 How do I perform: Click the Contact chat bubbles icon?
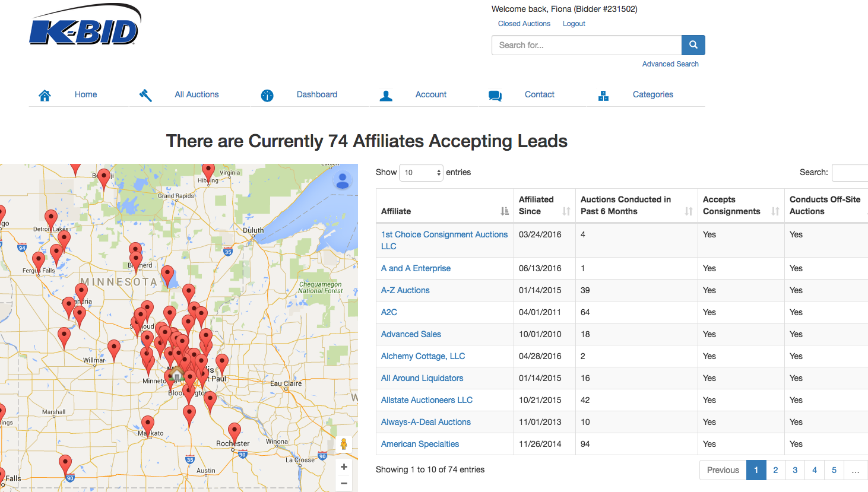tap(495, 95)
